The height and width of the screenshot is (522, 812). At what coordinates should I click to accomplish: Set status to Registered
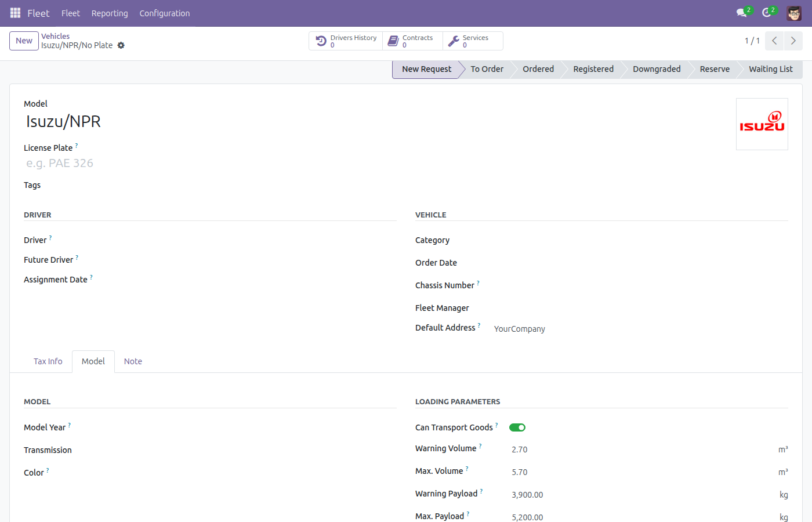pos(593,69)
